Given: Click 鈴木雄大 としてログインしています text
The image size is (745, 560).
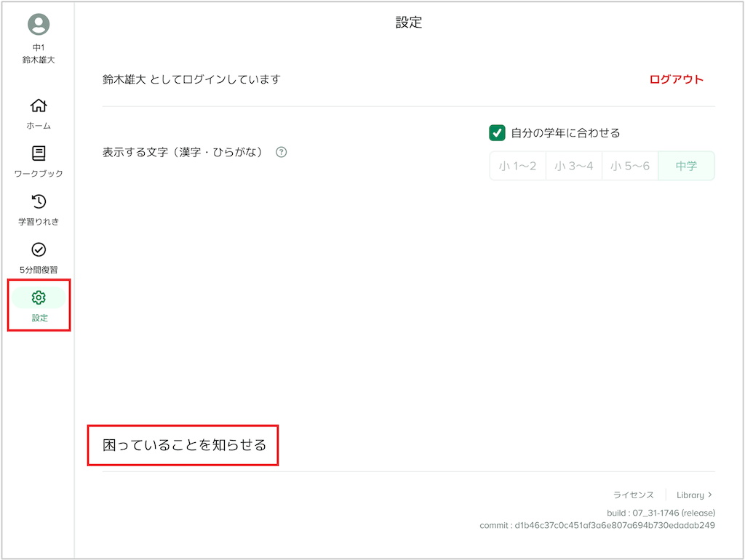Looking at the screenshot, I should [191, 79].
